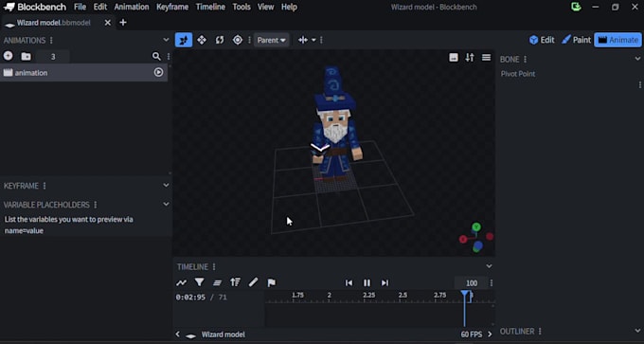
Task: Click the 2.25 mark on timeline ruler
Action: click(x=368, y=295)
